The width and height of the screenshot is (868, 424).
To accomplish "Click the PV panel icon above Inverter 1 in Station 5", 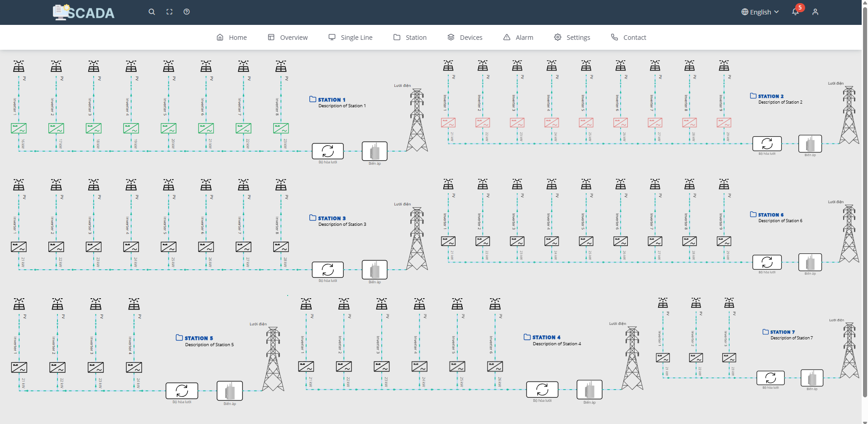I will tap(19, 304).
